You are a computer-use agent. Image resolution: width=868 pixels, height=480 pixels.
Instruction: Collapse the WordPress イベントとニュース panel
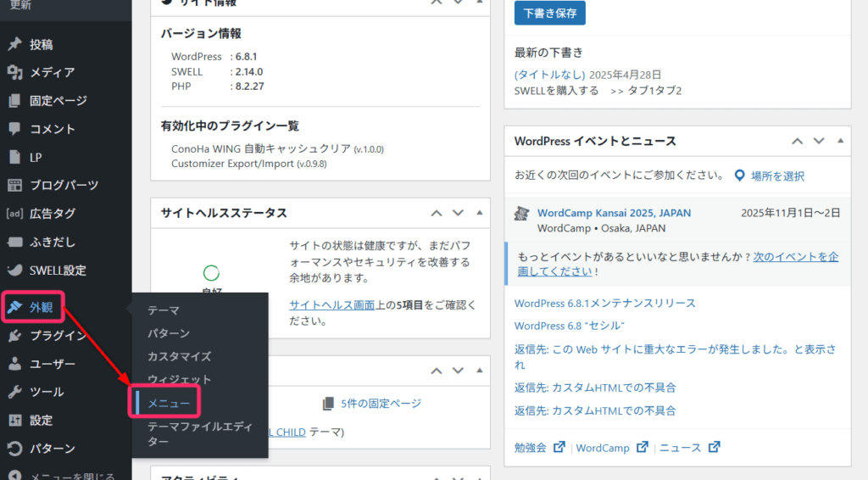coord(840,141)
